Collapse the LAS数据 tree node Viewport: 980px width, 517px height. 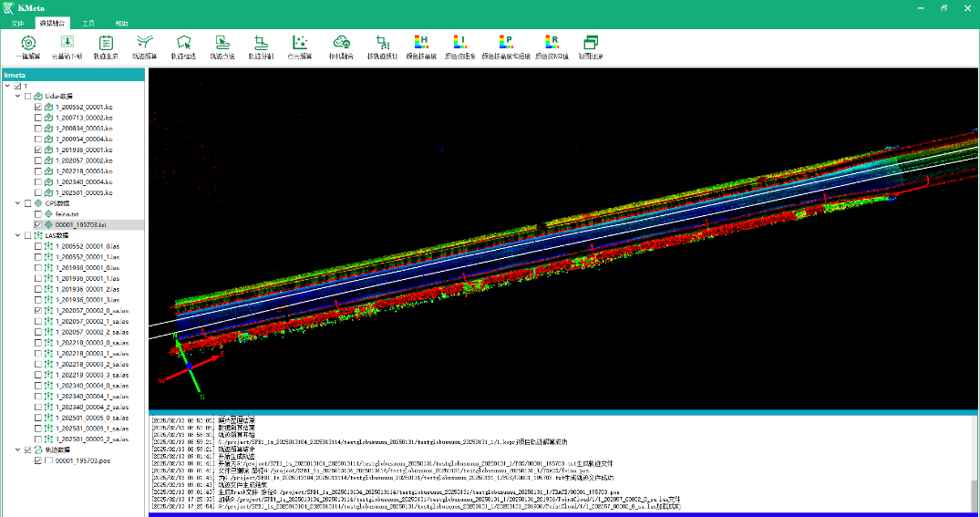click(17, 235)
